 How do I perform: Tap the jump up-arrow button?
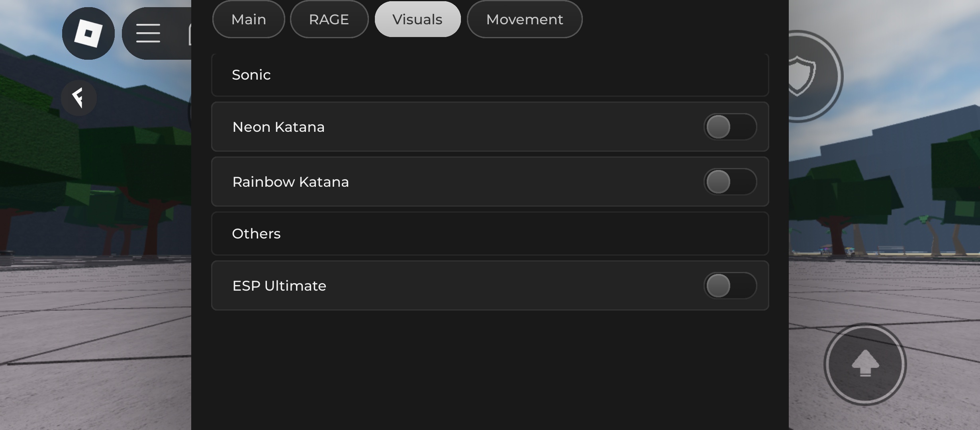point(865,364)
